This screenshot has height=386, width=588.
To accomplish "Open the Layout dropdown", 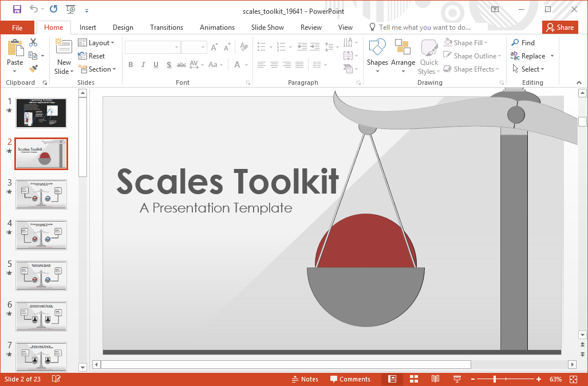I will 97,42.
